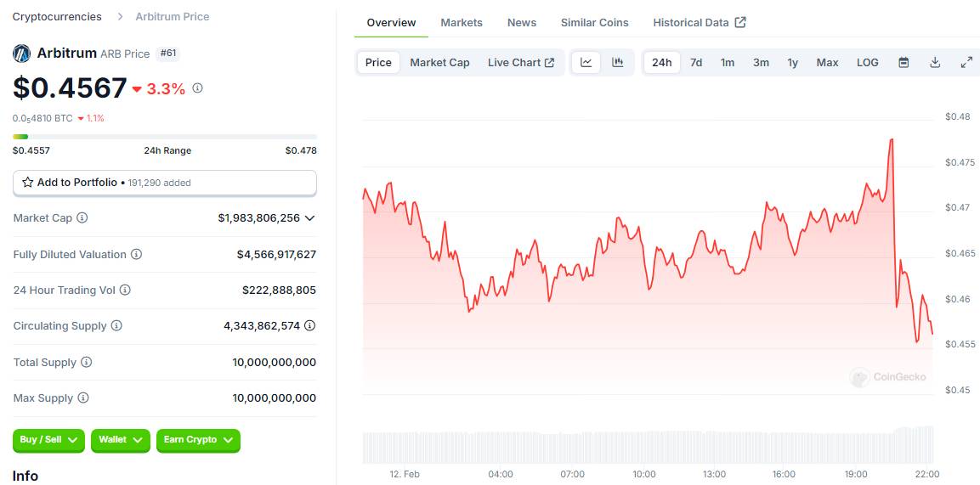Select 24h time range

662,62
